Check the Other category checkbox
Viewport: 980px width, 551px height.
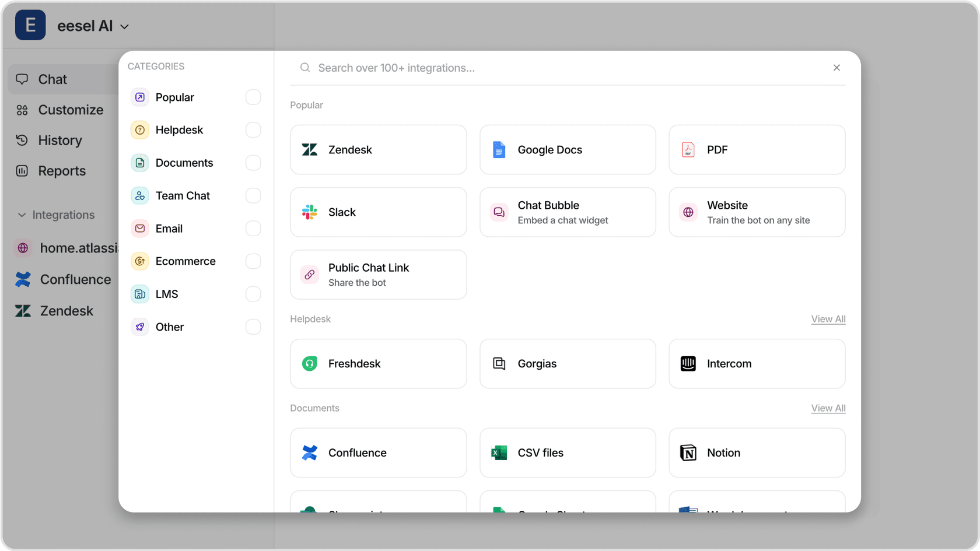coord(253,327)
